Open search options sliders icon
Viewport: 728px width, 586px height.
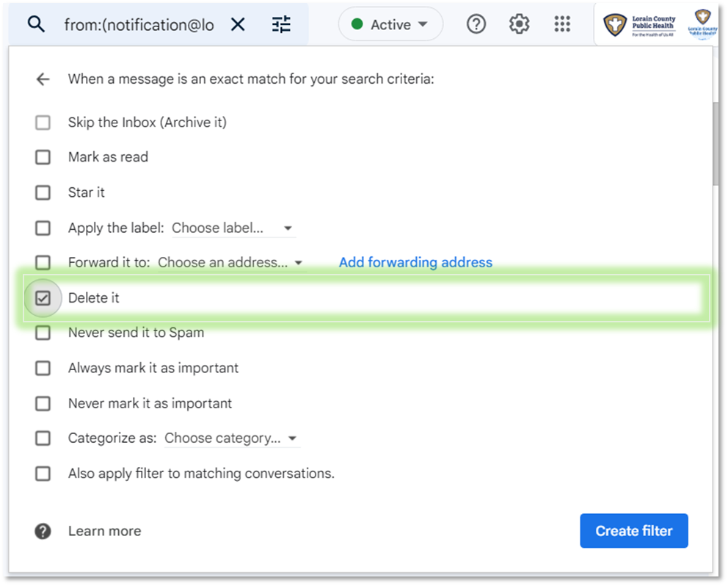point(281,24)
